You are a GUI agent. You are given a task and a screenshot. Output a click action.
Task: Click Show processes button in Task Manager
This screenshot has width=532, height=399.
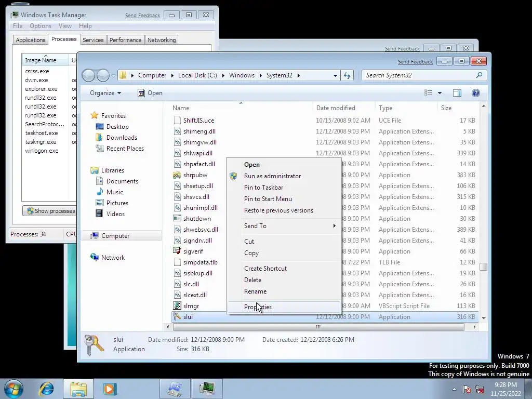[x=50, y=211]
